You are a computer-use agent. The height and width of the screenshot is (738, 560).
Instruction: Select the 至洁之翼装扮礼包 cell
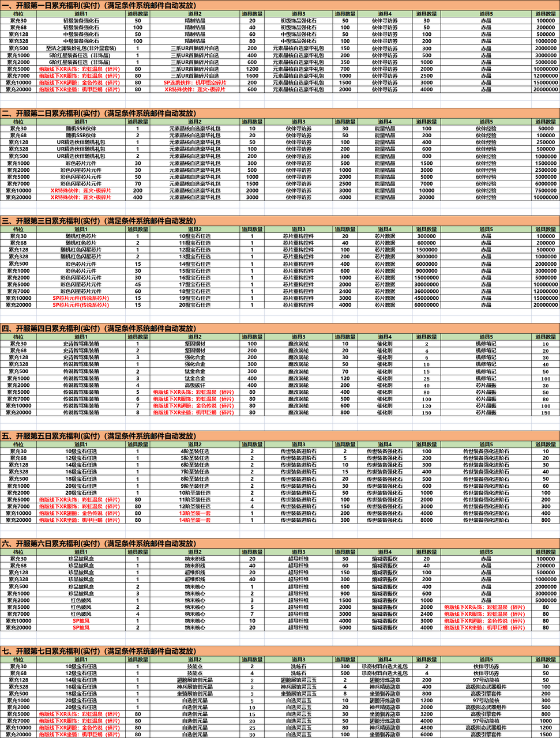[81, 48]
